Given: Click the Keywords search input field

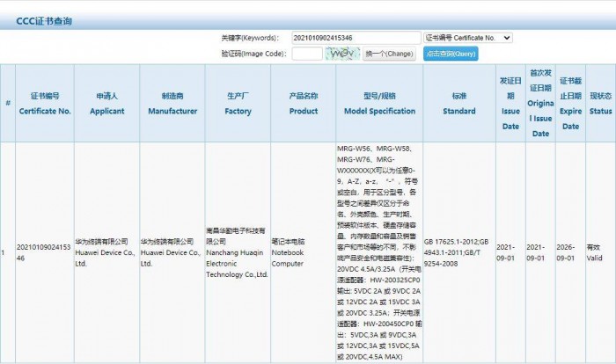Looking at the screenshot, I should (x=356, y=38).
